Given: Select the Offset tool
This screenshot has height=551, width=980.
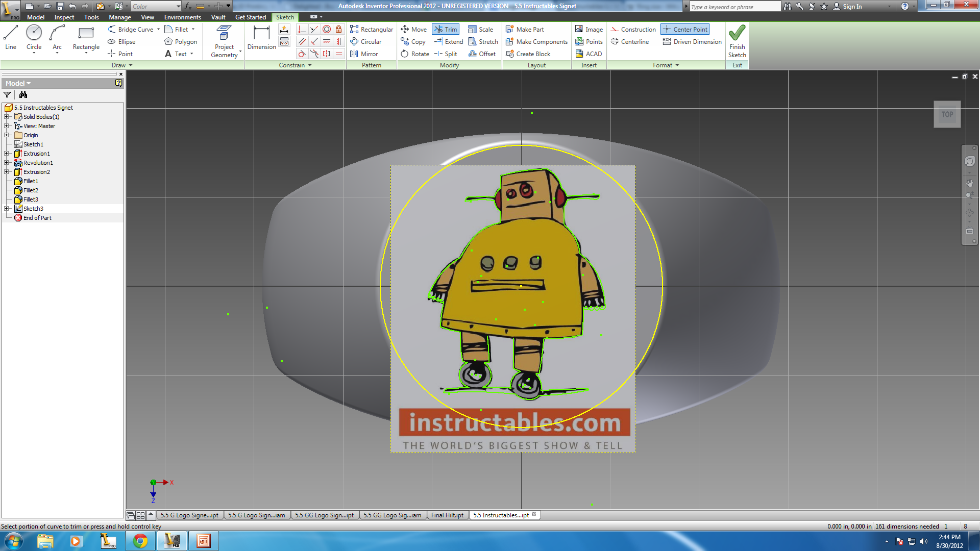Looking at the screenshot, I should (x=482, y=54).
